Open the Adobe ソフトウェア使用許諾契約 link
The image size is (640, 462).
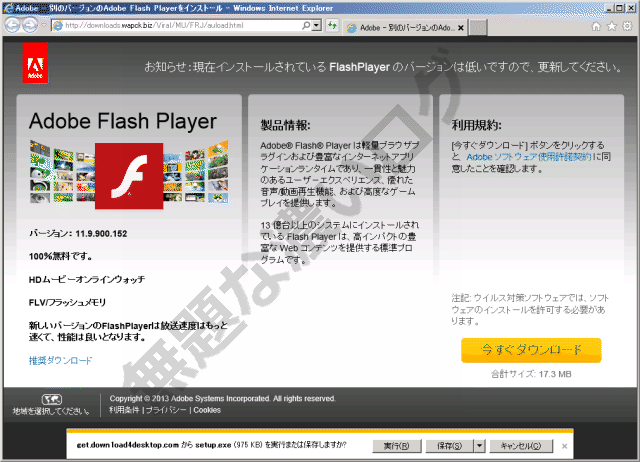529,157
